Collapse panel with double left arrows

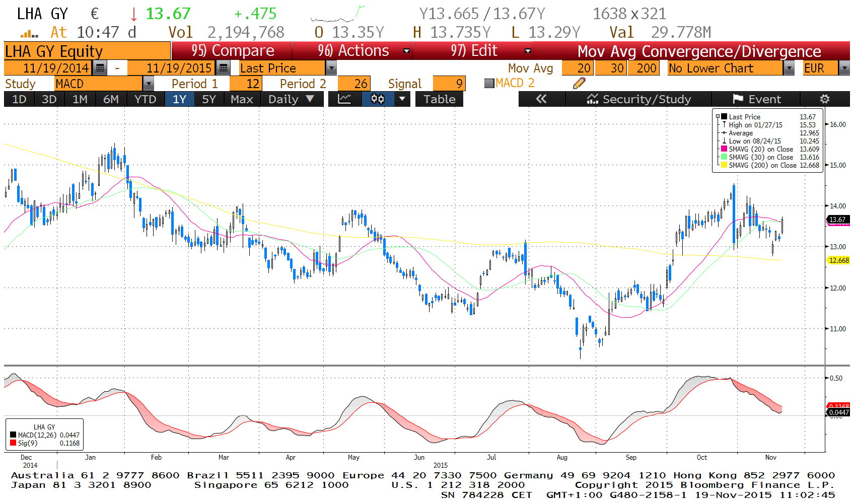tap(541, 99)
